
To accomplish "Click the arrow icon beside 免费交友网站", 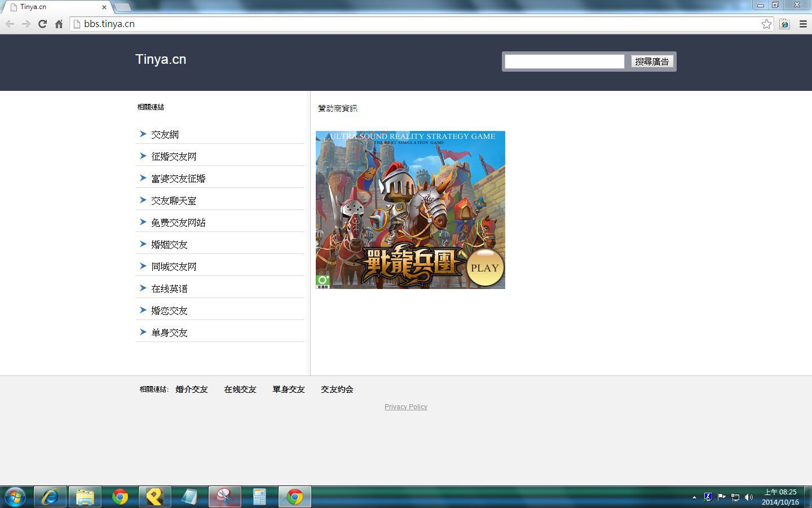I will [x=143, y=222].
